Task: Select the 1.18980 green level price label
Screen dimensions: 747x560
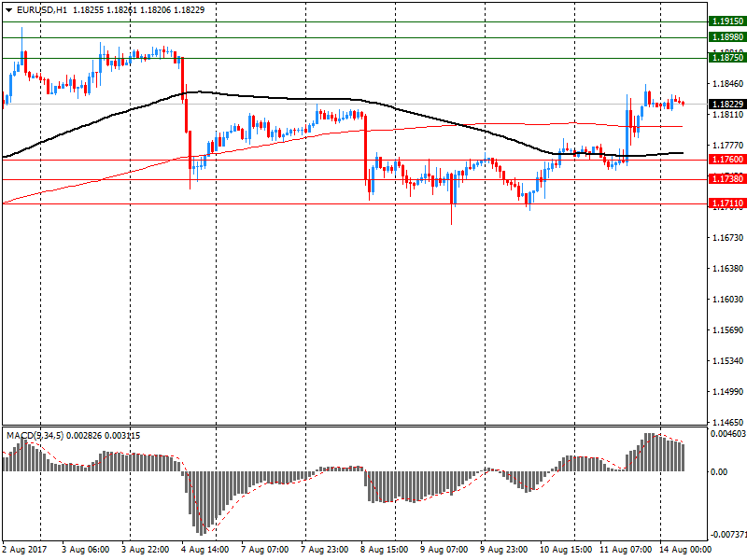Action: (727, 37)
